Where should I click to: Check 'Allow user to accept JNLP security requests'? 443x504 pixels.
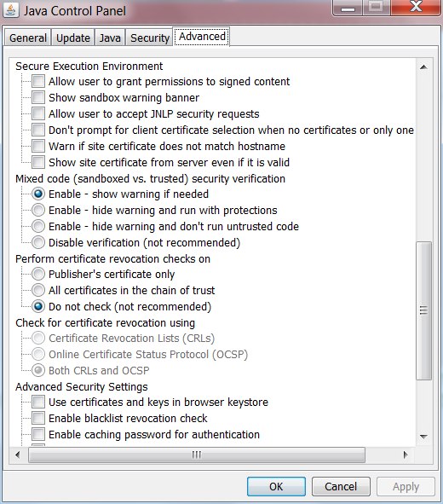38,113
